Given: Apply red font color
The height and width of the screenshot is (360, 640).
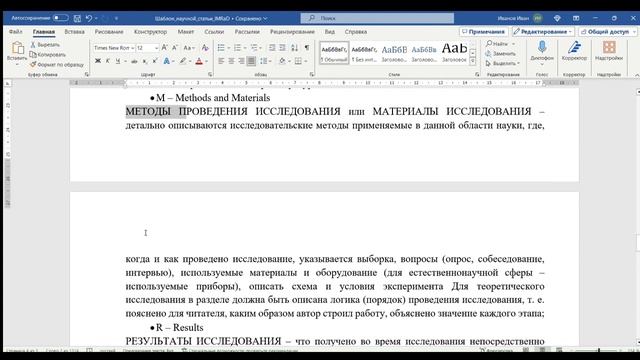Looking at the screenshot, I should tap(199, 61).
